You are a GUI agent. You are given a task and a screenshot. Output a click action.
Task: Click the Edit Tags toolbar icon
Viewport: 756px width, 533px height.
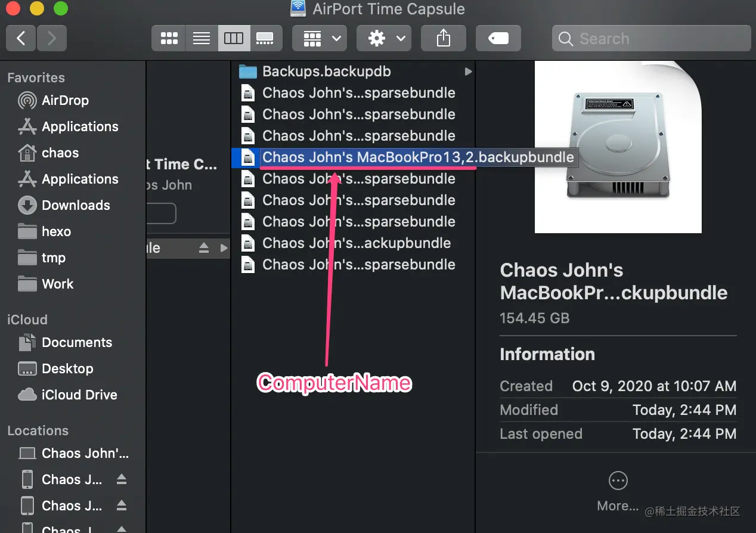pos(498,39)
